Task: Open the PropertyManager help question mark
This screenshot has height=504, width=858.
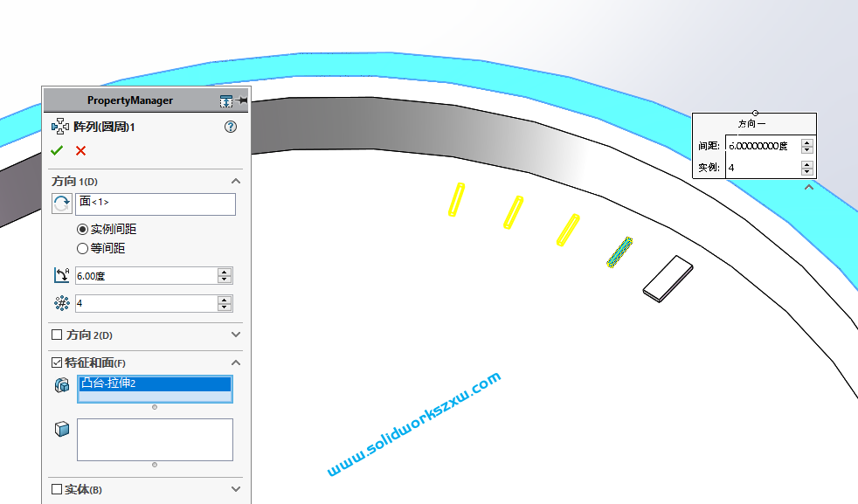Action: pyautogui.click(x=230, y=126)
